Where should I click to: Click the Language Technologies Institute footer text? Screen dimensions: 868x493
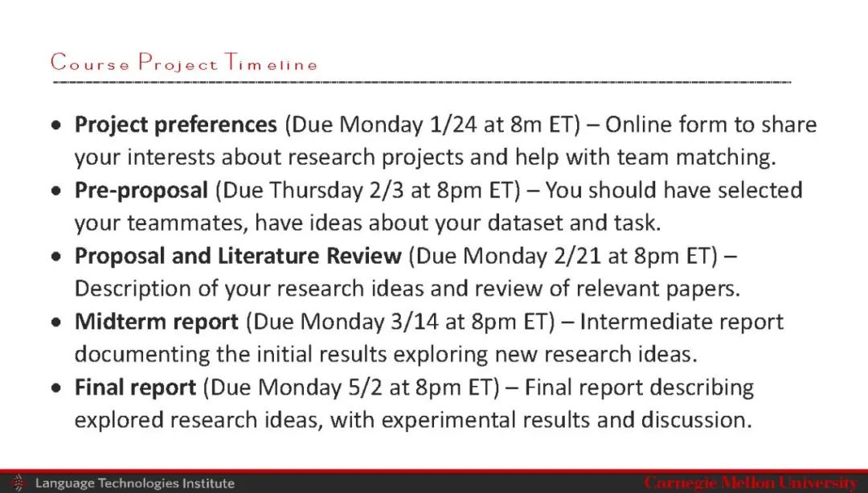[x=134, y=483]
